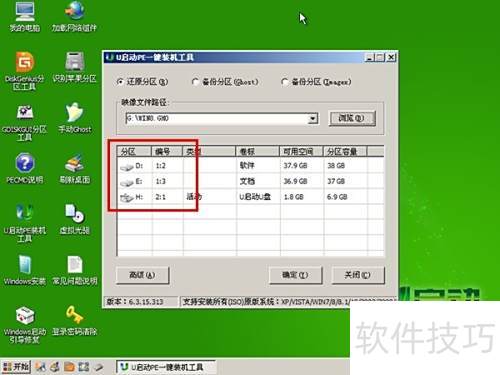This screenshot has height=375, width=500.
Task: Open the 我的电脑 desktop icon
Action: 25,17
